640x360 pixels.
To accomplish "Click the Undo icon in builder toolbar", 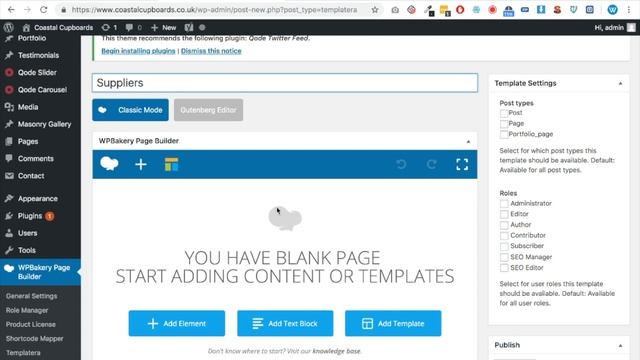I will coord(401,164).
